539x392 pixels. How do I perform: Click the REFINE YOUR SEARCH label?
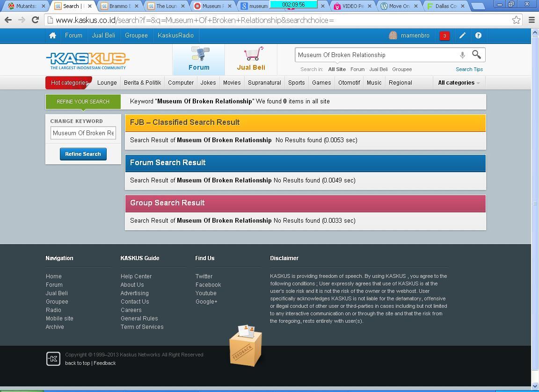pos(83,102)
